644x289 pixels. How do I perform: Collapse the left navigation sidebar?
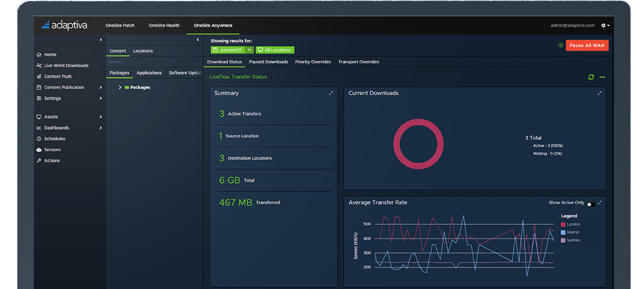click(x=101, y=40)
